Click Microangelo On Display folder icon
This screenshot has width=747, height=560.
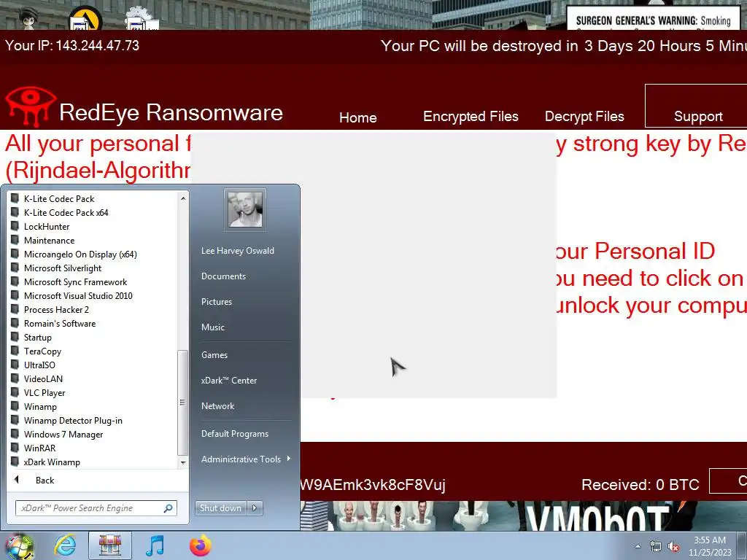15,254
